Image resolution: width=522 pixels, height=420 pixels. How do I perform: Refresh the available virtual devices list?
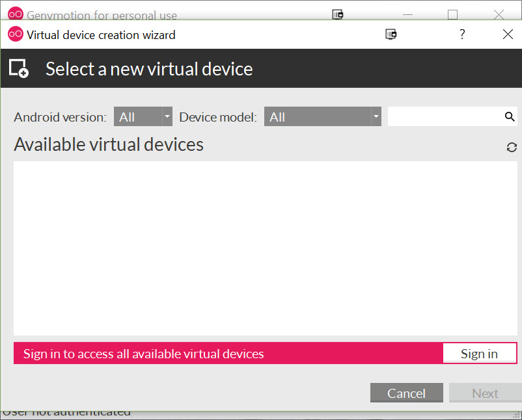(512, 147)
